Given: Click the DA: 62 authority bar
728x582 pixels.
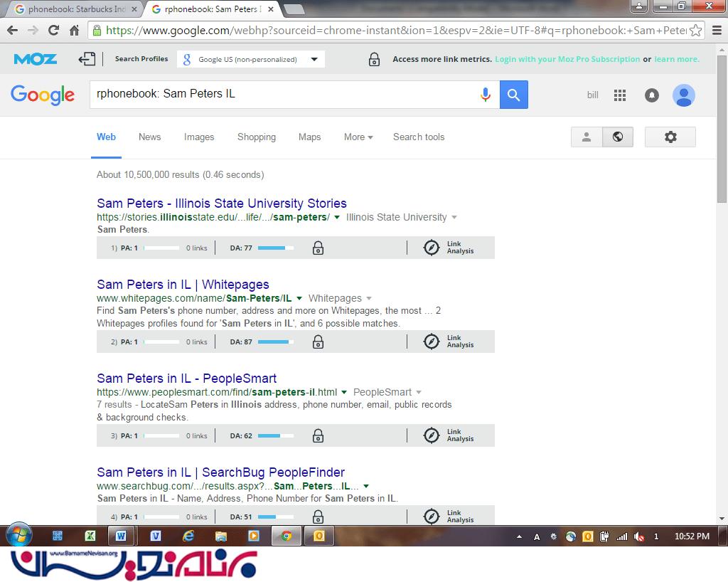Looking at the screenshot, I should pos(276,435).
